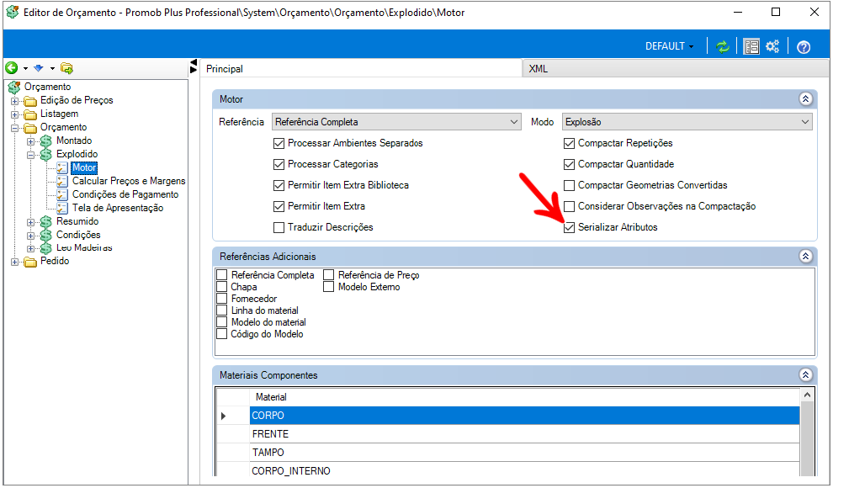Image resolution: width=849 pixels, height=504 pixels.
Task: Click the Montado dollar icon
Action: tap(46, 141)
